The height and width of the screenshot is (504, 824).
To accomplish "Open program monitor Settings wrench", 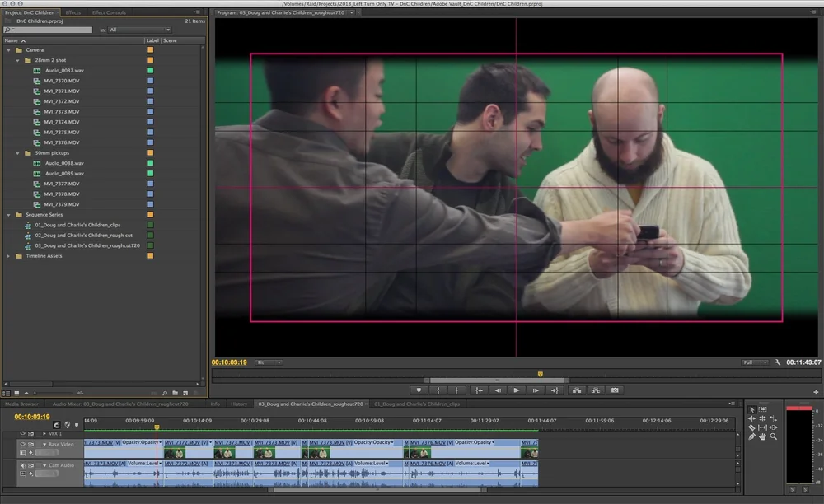I will (x=777, y=362).
